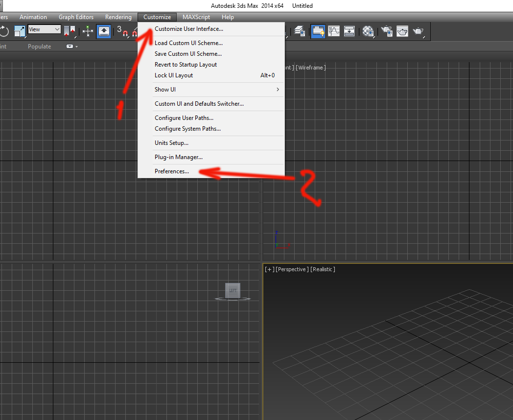Click the LEFT face of the ViewCube
This screenshot has width=513, height=420.
[x=233, y=290]
